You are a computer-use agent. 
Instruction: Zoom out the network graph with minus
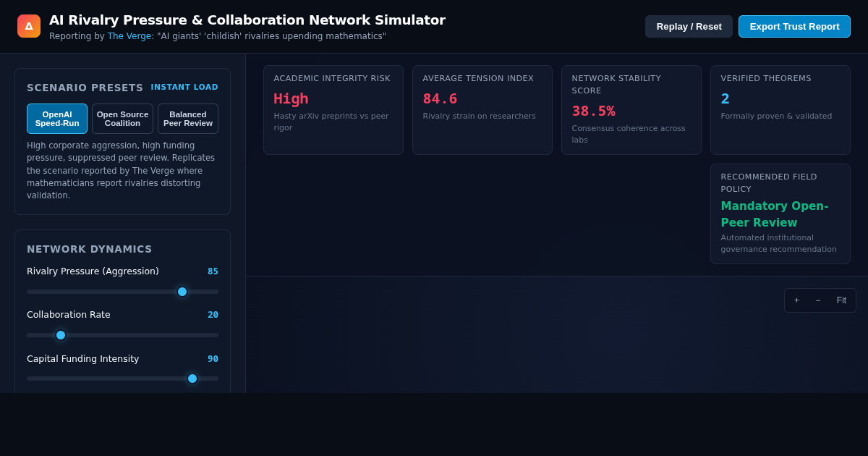pos(818,300)
